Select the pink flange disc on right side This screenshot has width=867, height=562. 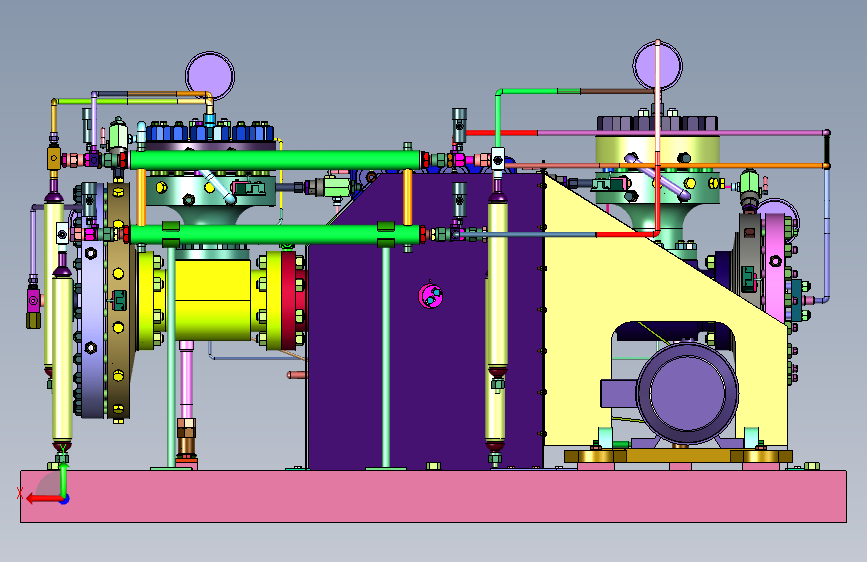coord(775,266)
